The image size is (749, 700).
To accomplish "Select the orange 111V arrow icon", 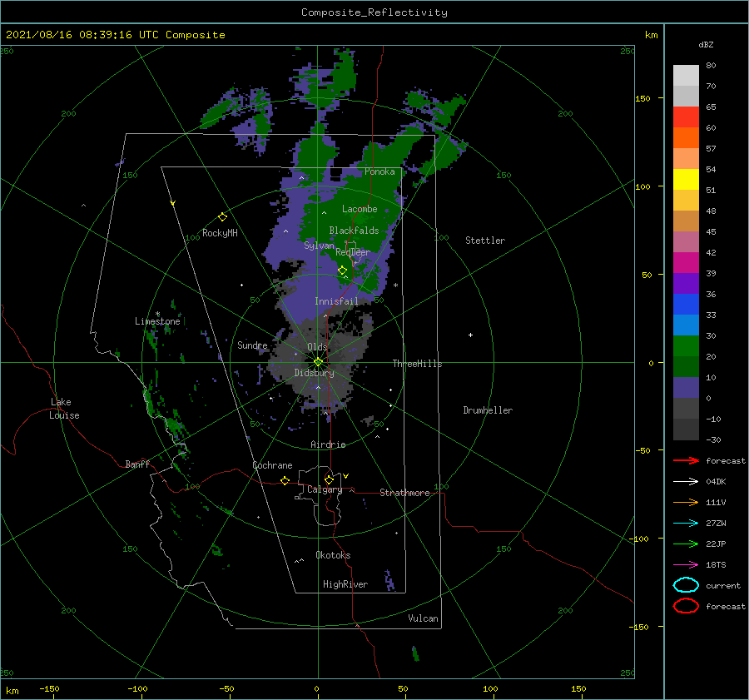I will point(686,502).
